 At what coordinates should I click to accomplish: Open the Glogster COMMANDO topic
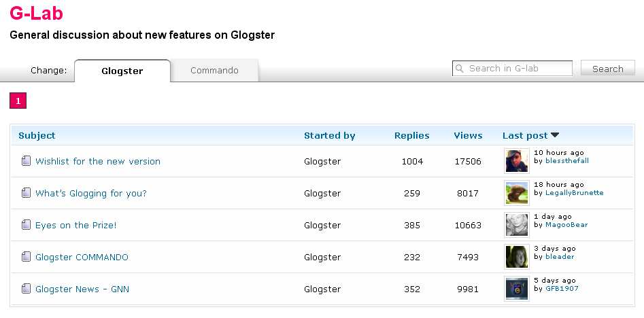82,258
